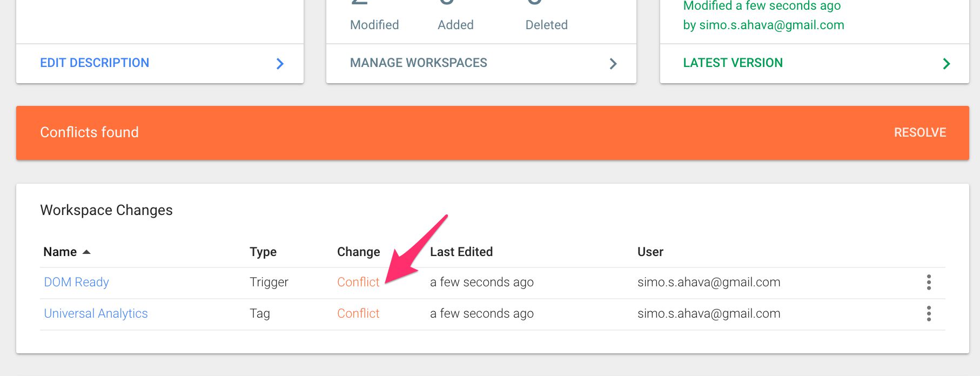Screen dimensions: 980x376
Task: Sort by the Last Edited column header
Action: pyautogui.click(x=461, y=252)
